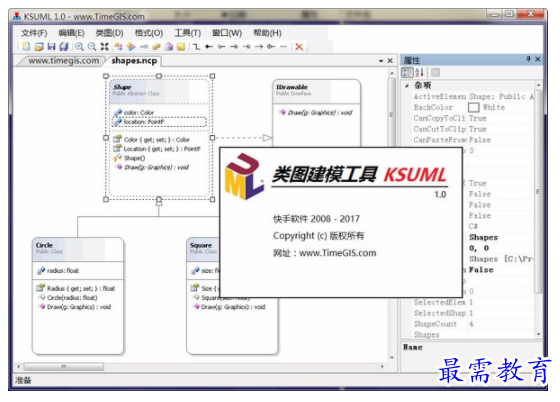Select the Realization arrow tool

[x=246, y=46]
